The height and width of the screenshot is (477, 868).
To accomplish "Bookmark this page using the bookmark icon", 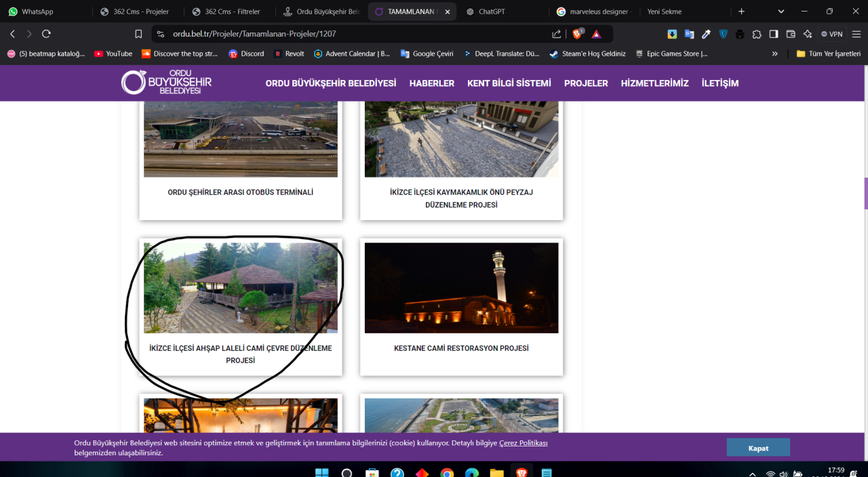I will pyautogui.click(x=138, y=34).
